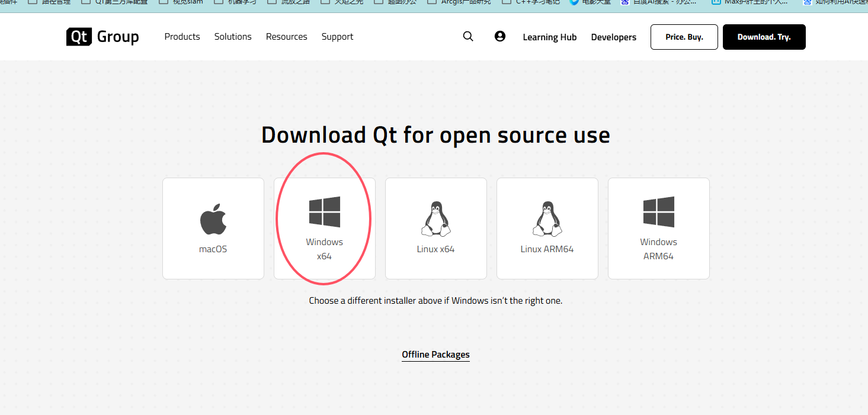
Task: Go to Learning Hub
Action: coord(550,37)
